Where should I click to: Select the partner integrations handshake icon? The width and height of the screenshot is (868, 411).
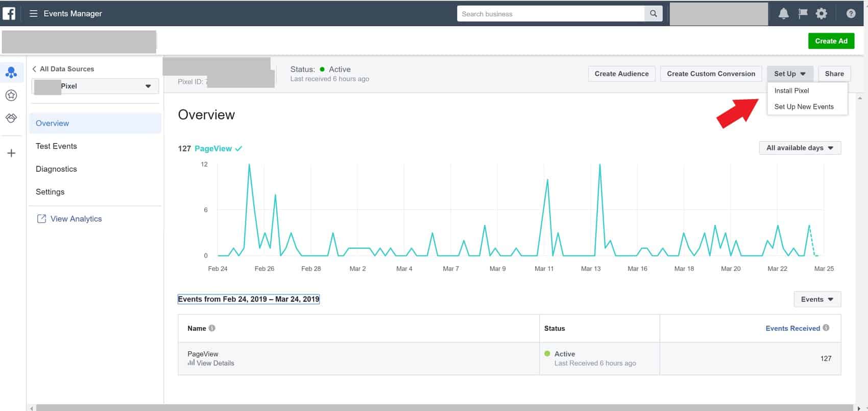[11, 118]
